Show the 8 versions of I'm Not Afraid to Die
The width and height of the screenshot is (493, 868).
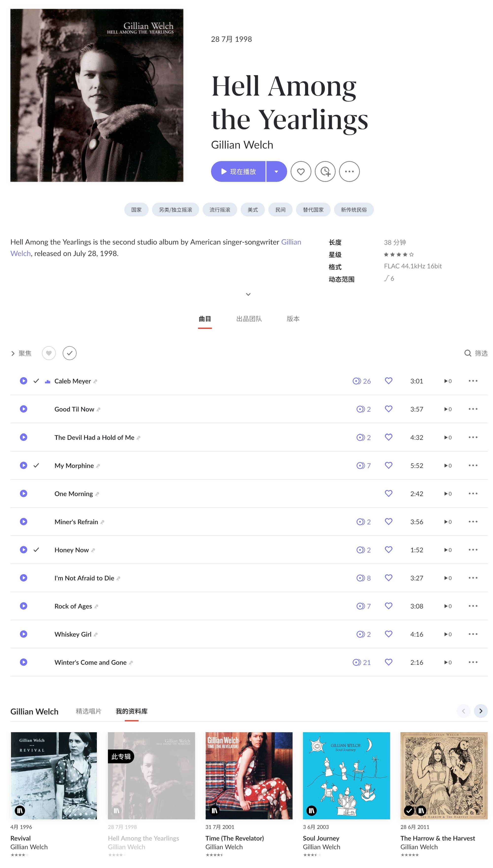pyautogui.click(x=363, y=578)
